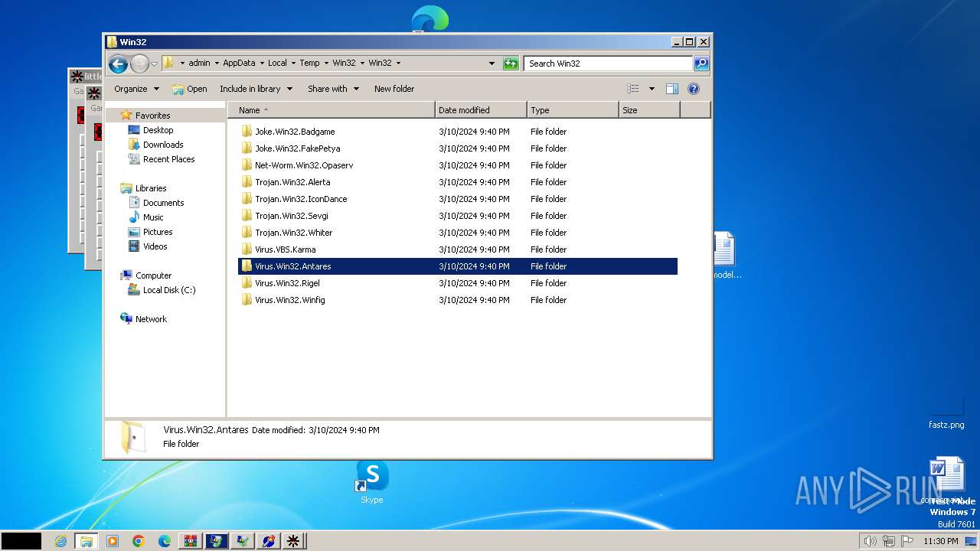
Task: Open the Videos library
Action: point(155,246)
